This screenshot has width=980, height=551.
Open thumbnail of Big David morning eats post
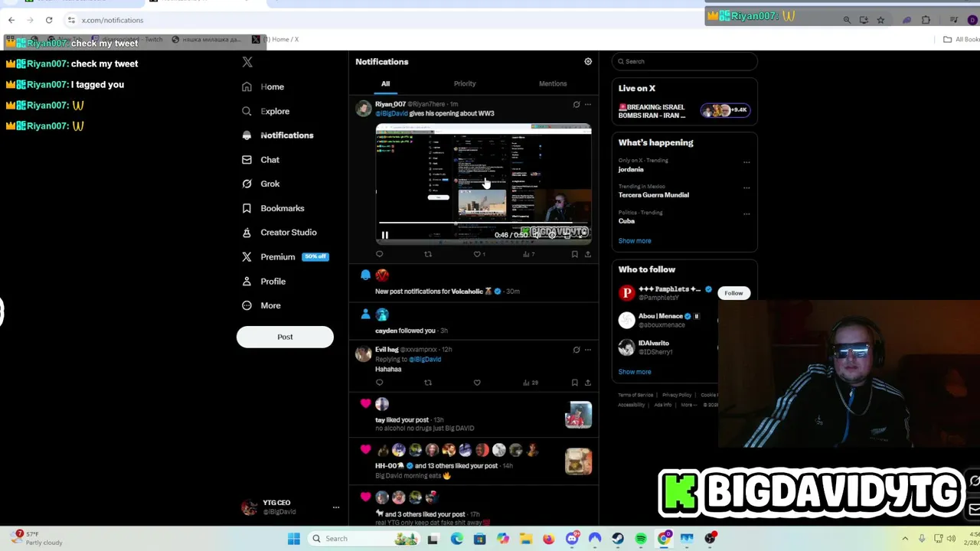coord(579,461)
